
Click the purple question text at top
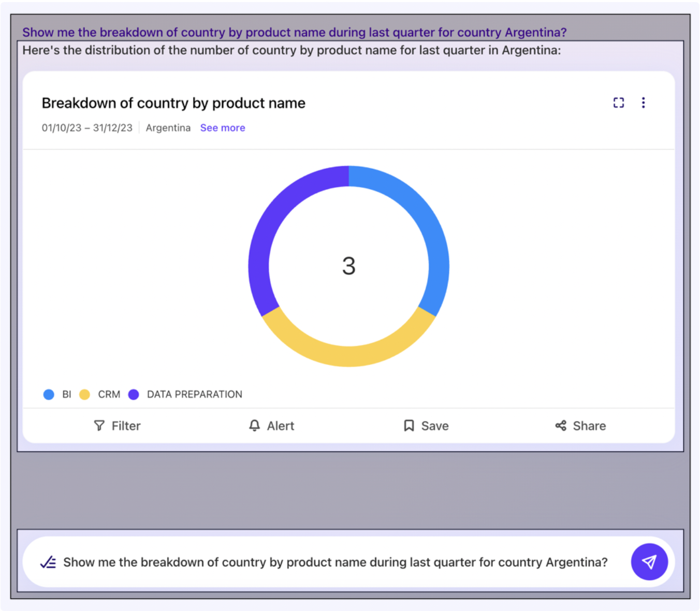tap(294, 32)
